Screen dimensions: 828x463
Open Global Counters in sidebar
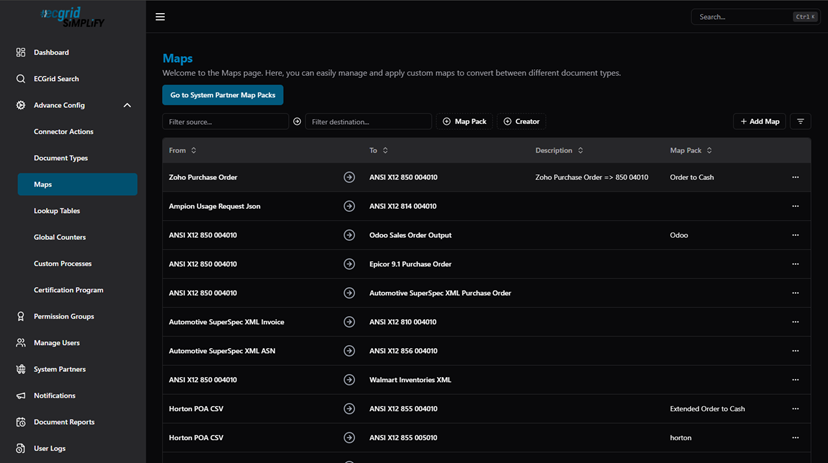[60, 237]
